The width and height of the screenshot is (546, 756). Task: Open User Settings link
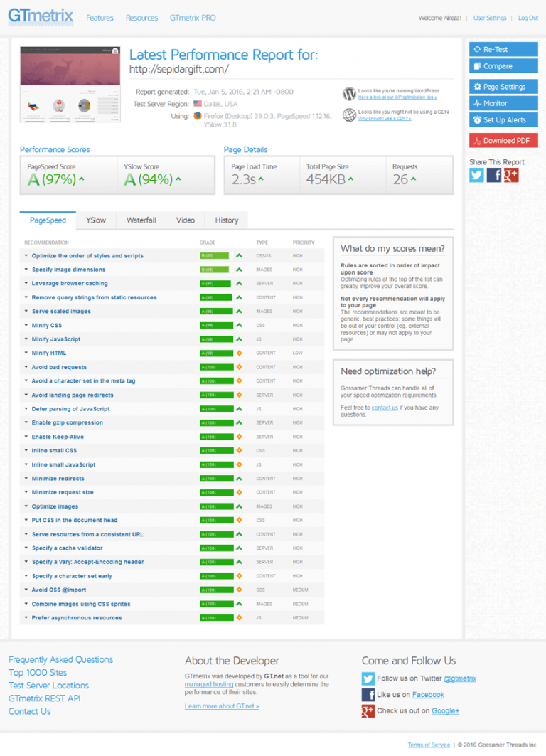pyautogui.click(x=490, y=18)
